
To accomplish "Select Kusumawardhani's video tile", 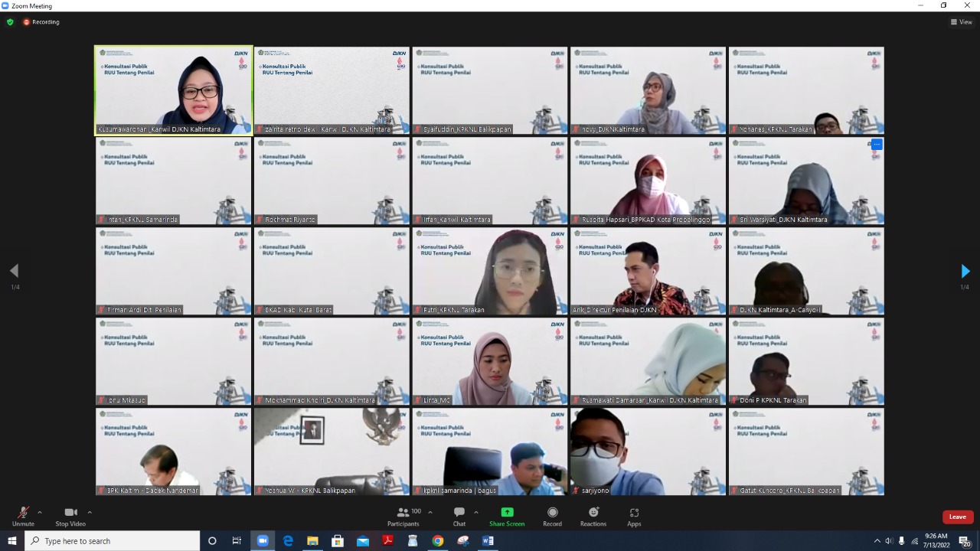I will click(174, 90).
